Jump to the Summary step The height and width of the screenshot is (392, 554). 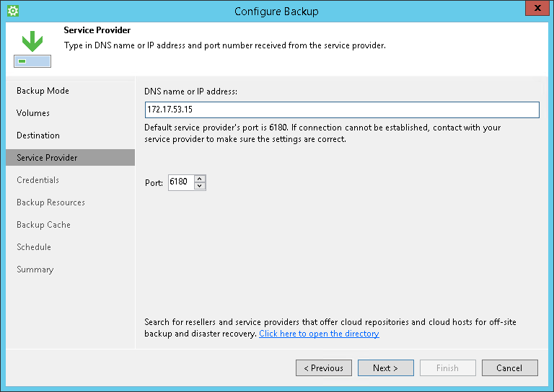[x=35, y=269]
